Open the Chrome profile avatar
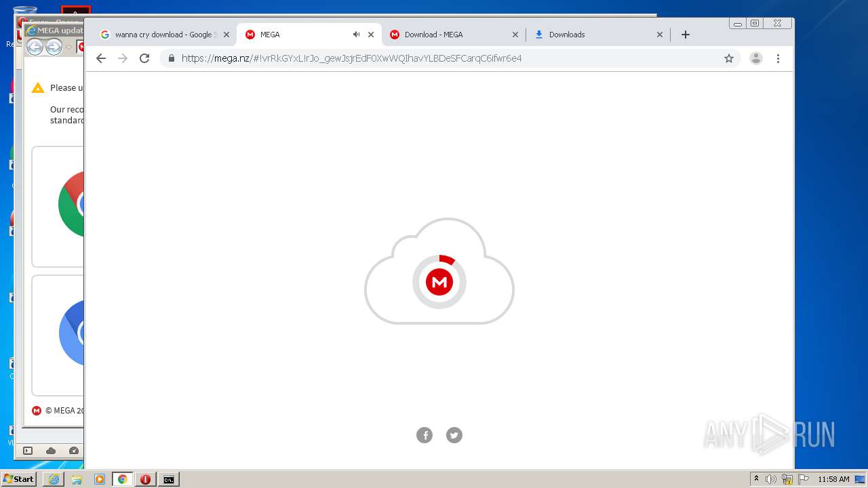 pos(756,58)
